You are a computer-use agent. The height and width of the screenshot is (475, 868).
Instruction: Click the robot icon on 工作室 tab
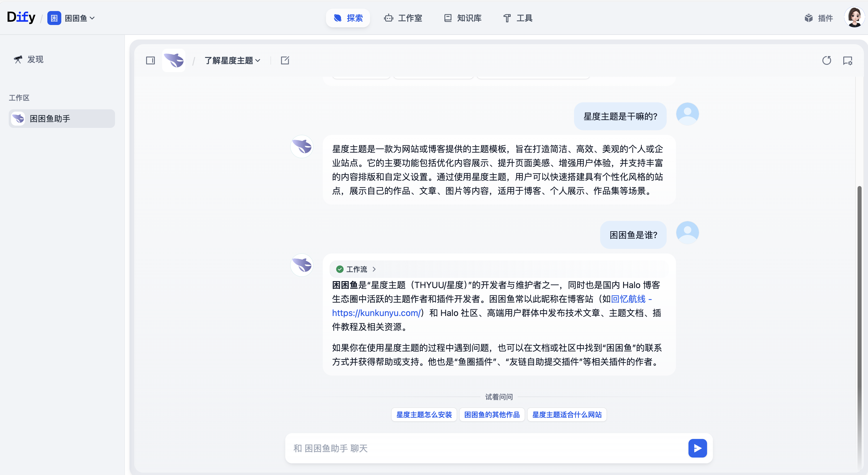point(388,18)
